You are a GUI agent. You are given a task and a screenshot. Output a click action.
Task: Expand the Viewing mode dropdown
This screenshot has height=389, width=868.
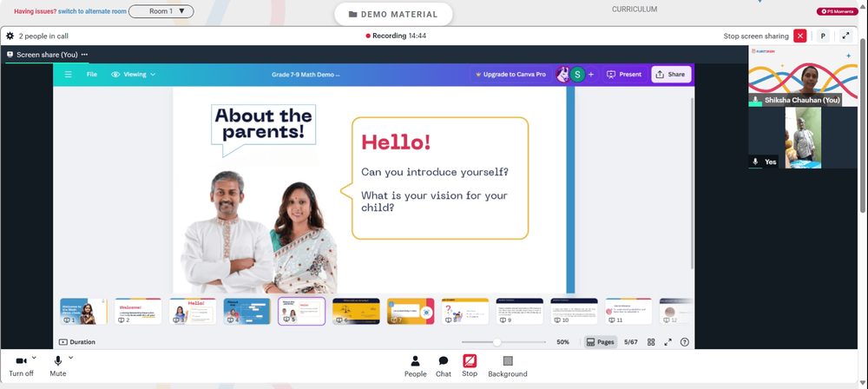coord(134,75)
